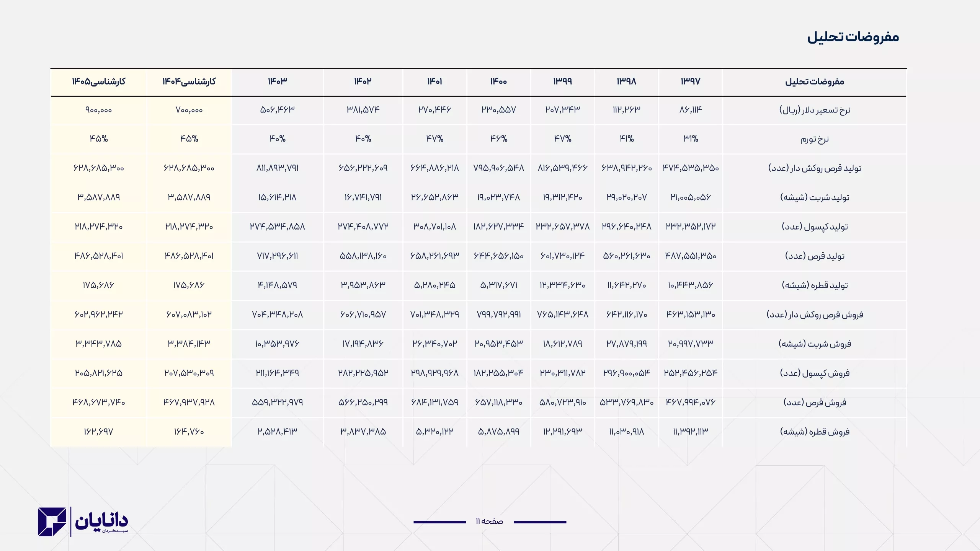Click the ۷۰۰,۰۰۰ dollar rate cell

(189, 110)
